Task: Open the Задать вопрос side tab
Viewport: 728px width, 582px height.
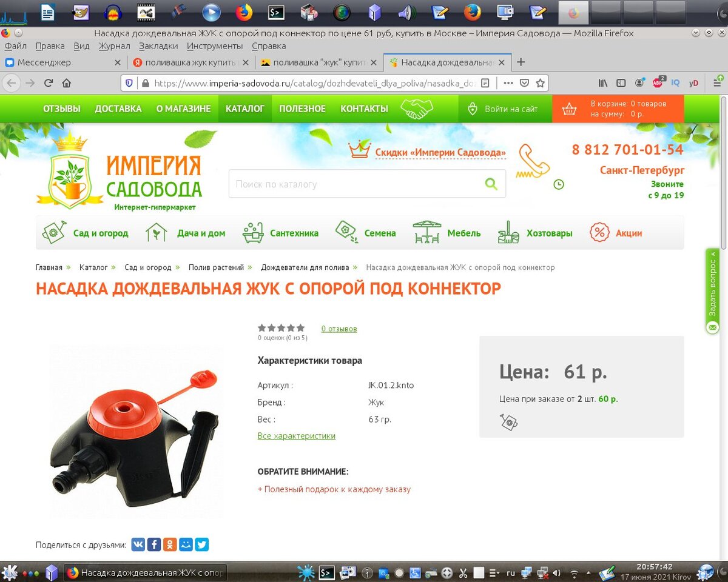Action: click(713, 291)
